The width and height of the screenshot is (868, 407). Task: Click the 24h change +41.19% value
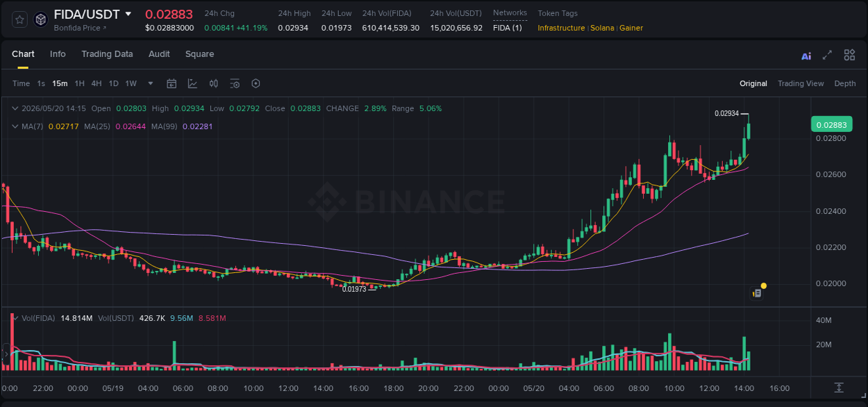pyautogui.click(x=252, y=28)
